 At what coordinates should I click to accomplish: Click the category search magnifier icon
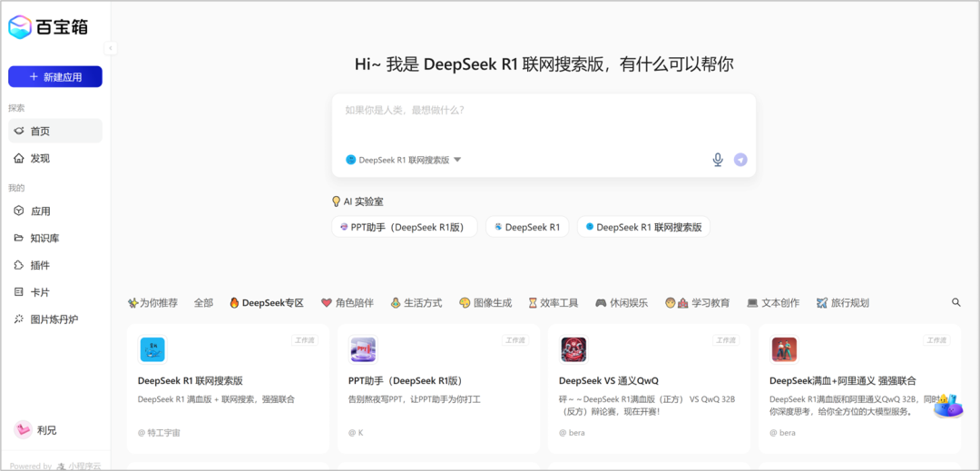coord(956,302)
